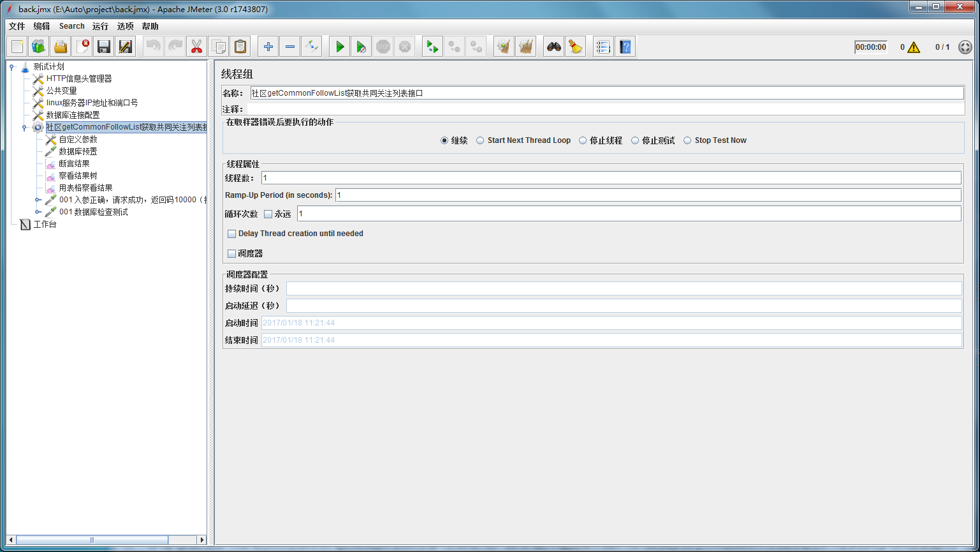Screen dimensions: 980x552
Task: Select the 停止测试 radio button
Action: pyautogui.click(x=635, y=140)
